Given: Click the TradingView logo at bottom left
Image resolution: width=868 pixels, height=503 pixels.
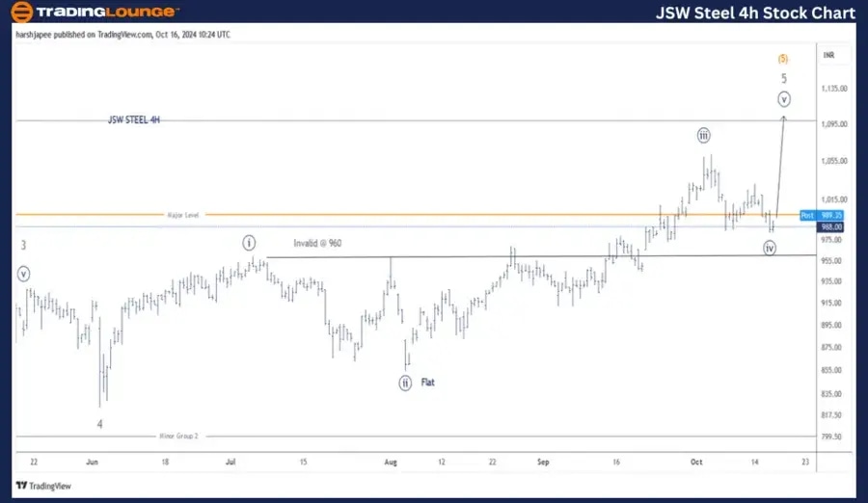Looking at the screenshot, I should click(43, 486).
